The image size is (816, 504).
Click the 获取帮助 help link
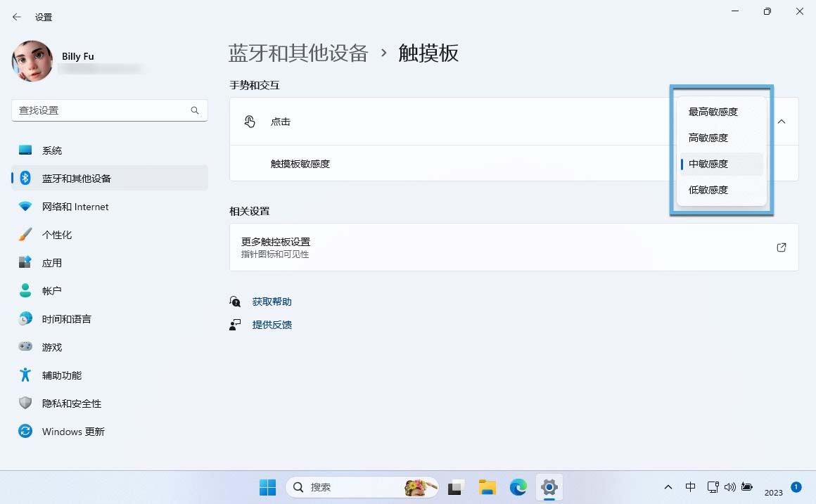point(272,301)
